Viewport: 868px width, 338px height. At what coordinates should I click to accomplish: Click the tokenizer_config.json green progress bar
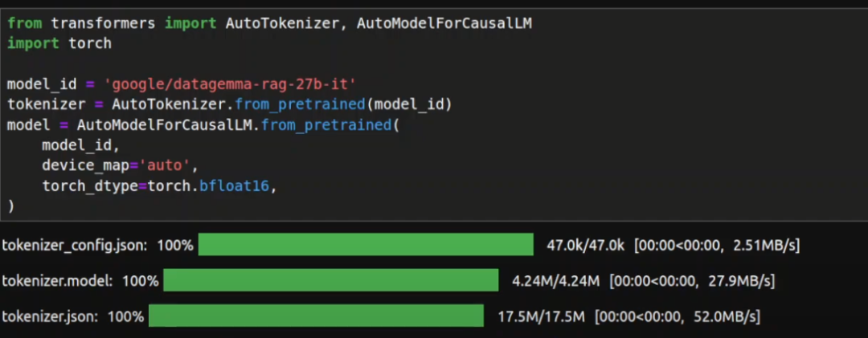tap(366, 245)
